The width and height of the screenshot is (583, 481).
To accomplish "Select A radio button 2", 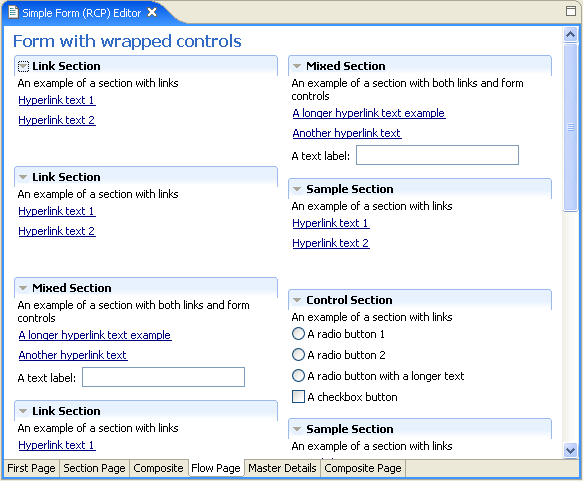I will point(298,355).
